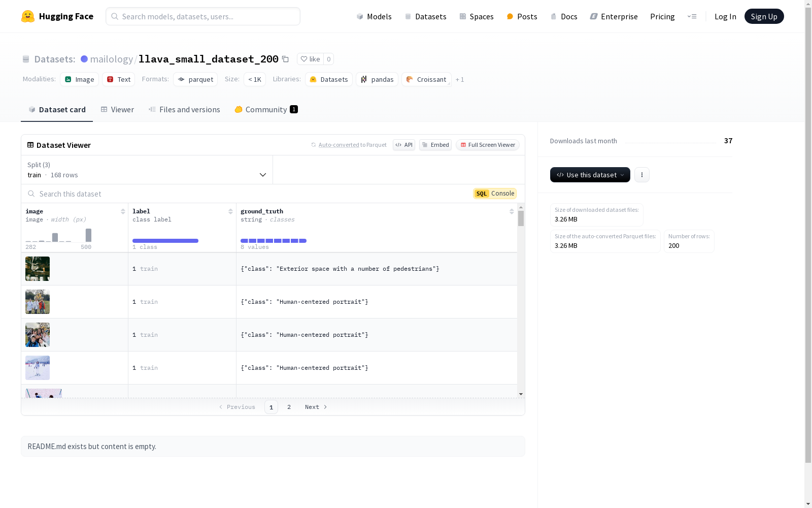
Task: Open the Datasets menu
Action: (x=425, y=16)
